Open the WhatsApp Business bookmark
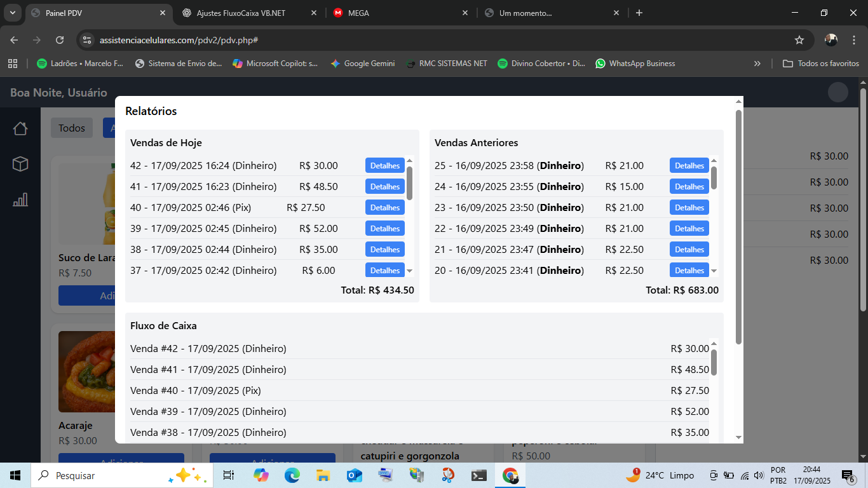868x488 pixels. 635,64
